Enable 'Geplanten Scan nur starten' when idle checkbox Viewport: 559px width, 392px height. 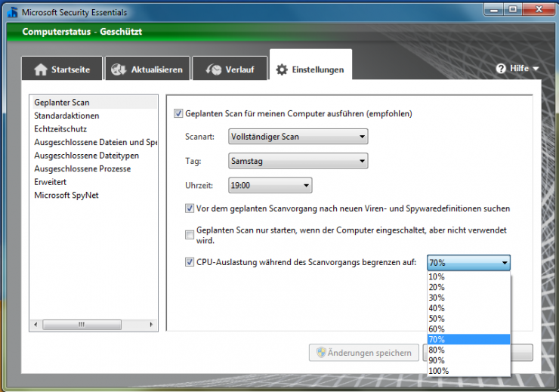point(190,235)
